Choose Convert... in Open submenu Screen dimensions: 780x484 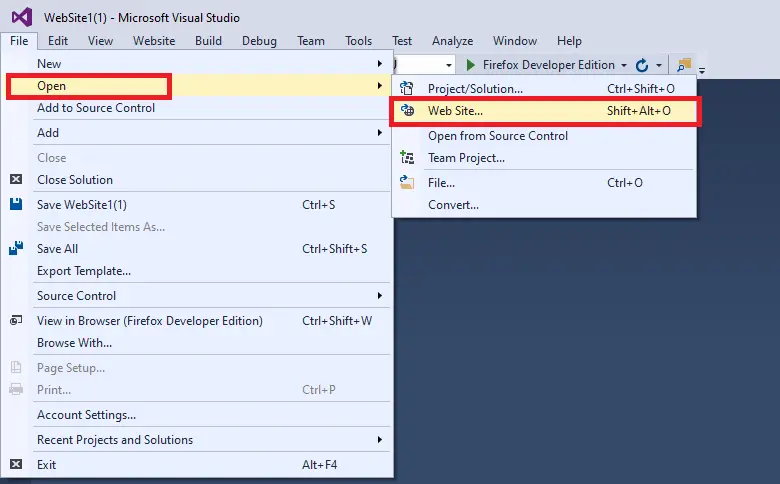pyautogui.click(x=545, y=204)
